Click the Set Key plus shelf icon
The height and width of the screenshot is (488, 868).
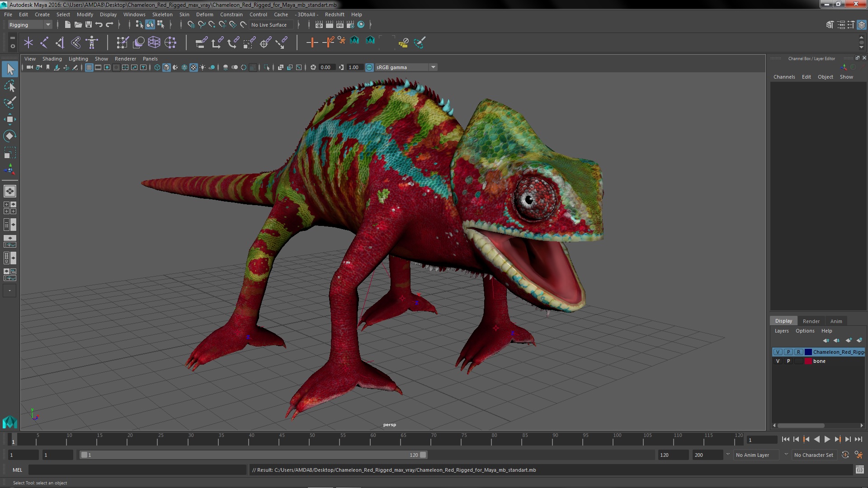(312, 42)
